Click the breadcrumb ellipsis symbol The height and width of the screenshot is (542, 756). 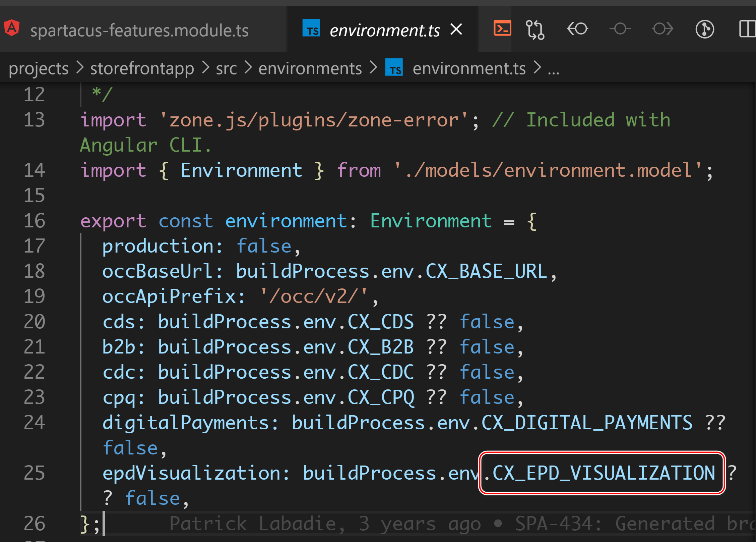553,70
